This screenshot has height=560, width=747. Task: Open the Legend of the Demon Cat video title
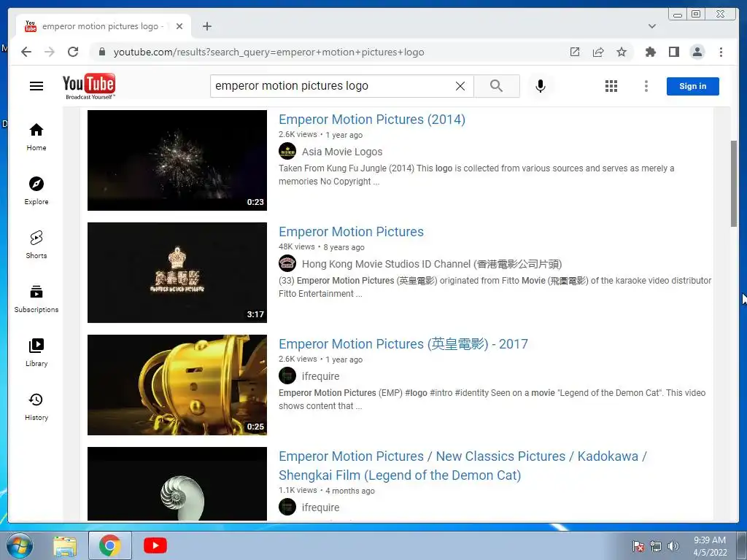[462, 466]
